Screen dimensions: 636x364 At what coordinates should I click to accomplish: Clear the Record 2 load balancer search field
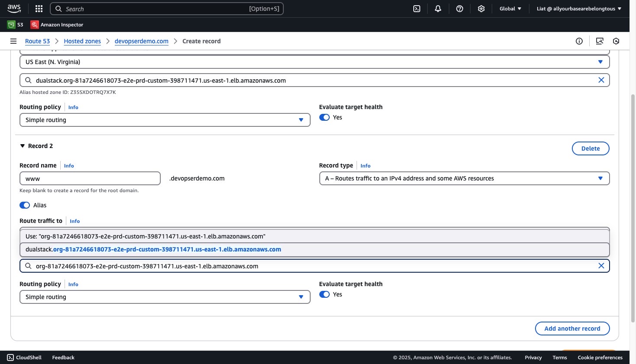pos(601,266)
